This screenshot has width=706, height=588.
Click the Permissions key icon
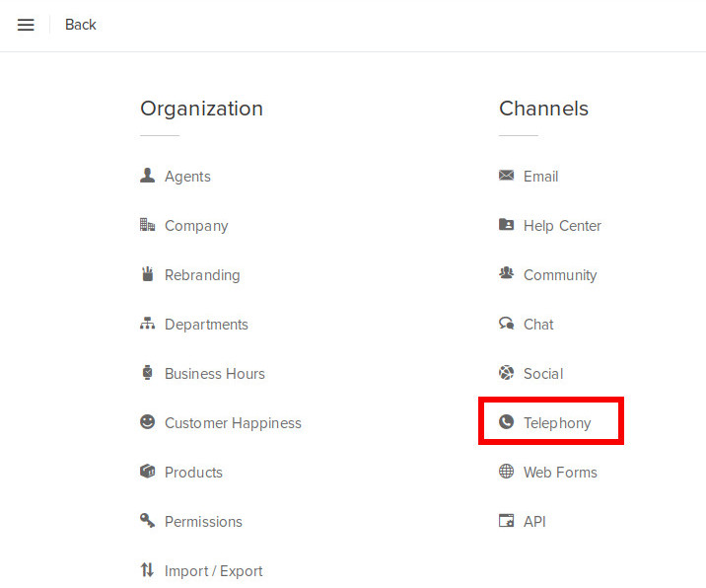click(x=148, y=521)
